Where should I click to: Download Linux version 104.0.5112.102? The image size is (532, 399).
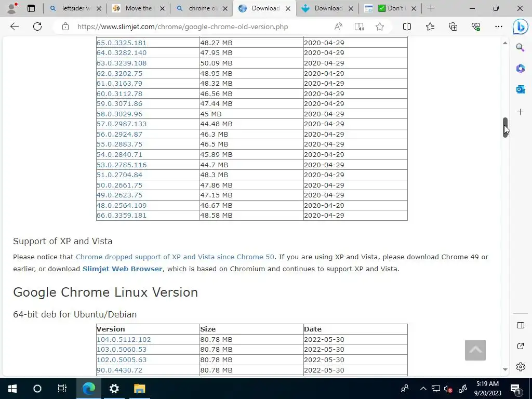pyautogui.click(x=124, y=339)
